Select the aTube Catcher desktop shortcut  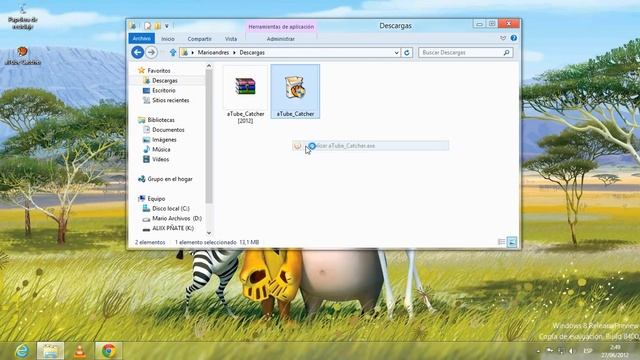click(x=22, y=56)
